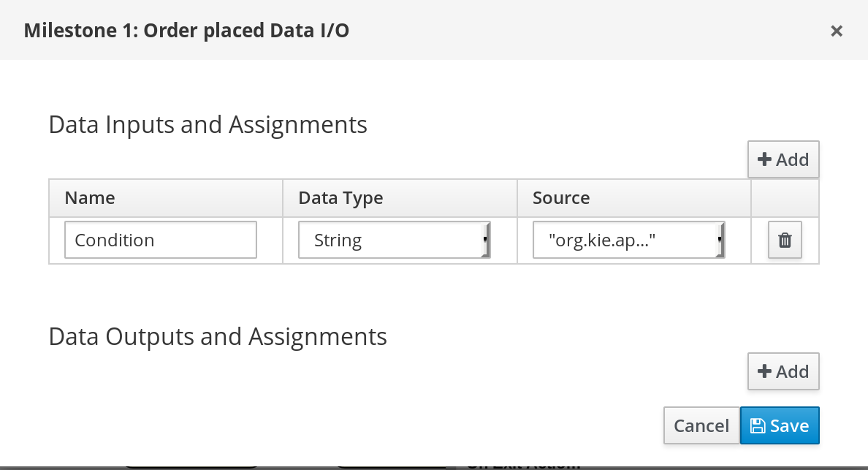Click the empty actions column header
This screenshot has width=868, height=470.
pyautogui.click(x=785, y=197)
